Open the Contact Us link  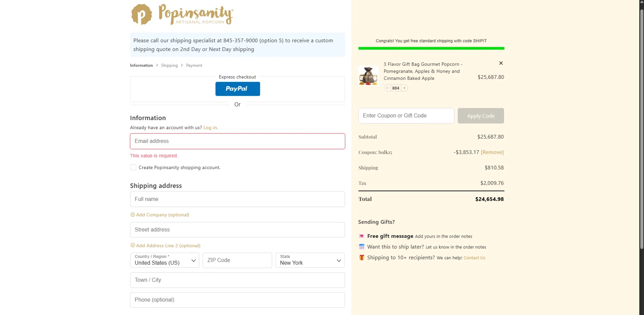click(x=474, y=258)
